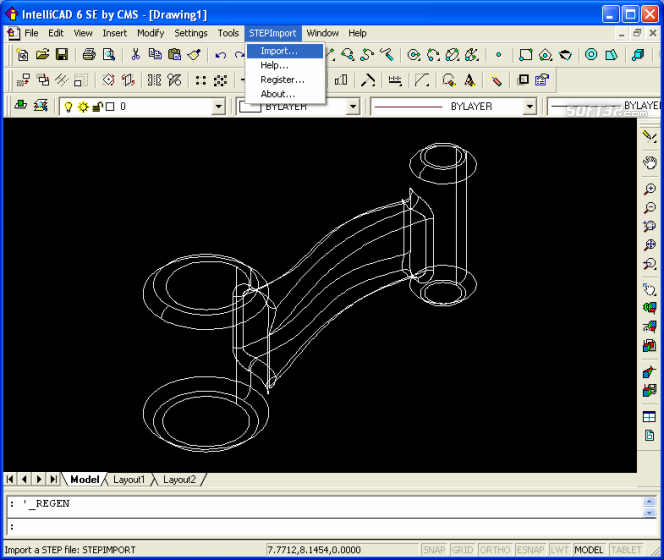Toggle layer 0 lock padlock icon
The height and width of the screenshot is (560, 664).
[x=97, y=107]
